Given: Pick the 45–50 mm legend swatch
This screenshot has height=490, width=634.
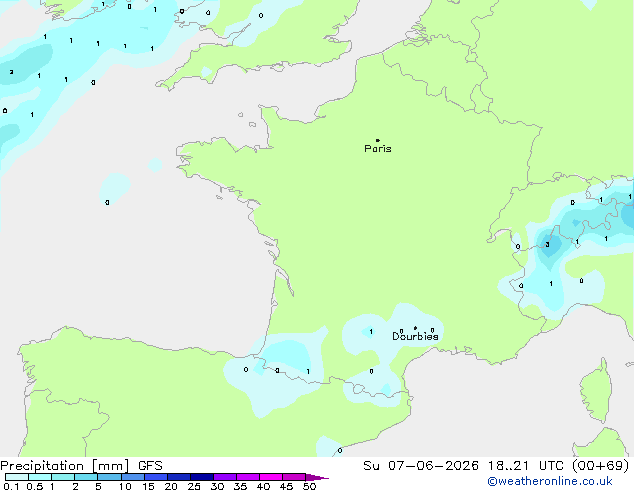Looking at the screenshot, I should coord(294,477).
